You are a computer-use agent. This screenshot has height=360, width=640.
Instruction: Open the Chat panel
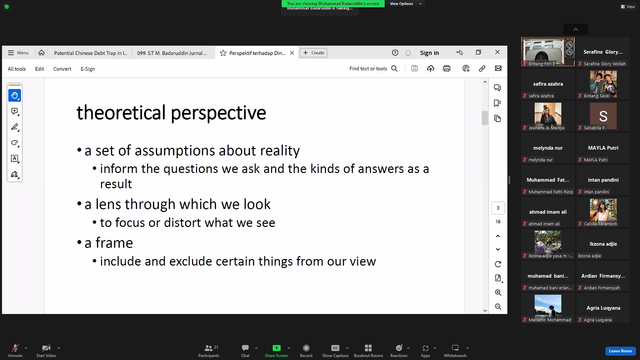[245, 350]
